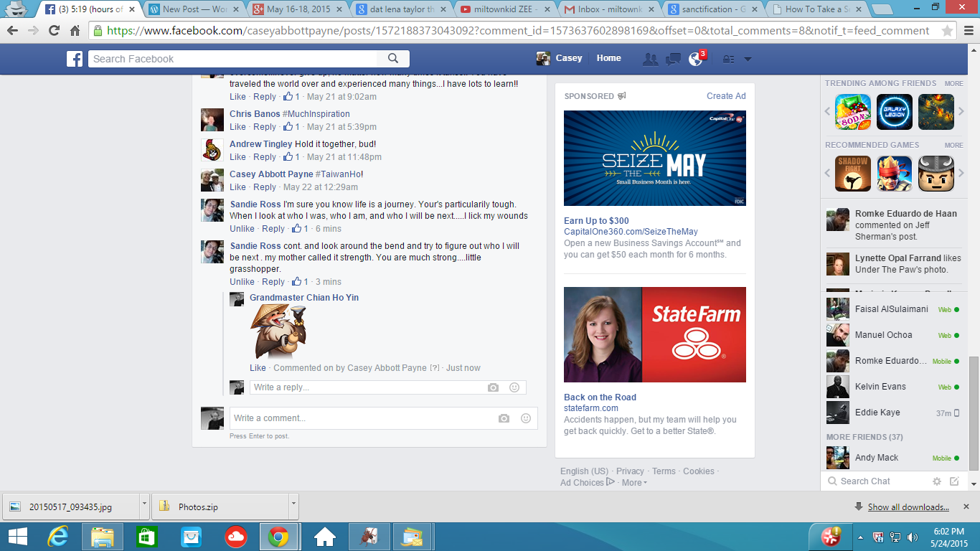Open the account menu dropdown arrow

pyautogui.click(x=748, y=59)
